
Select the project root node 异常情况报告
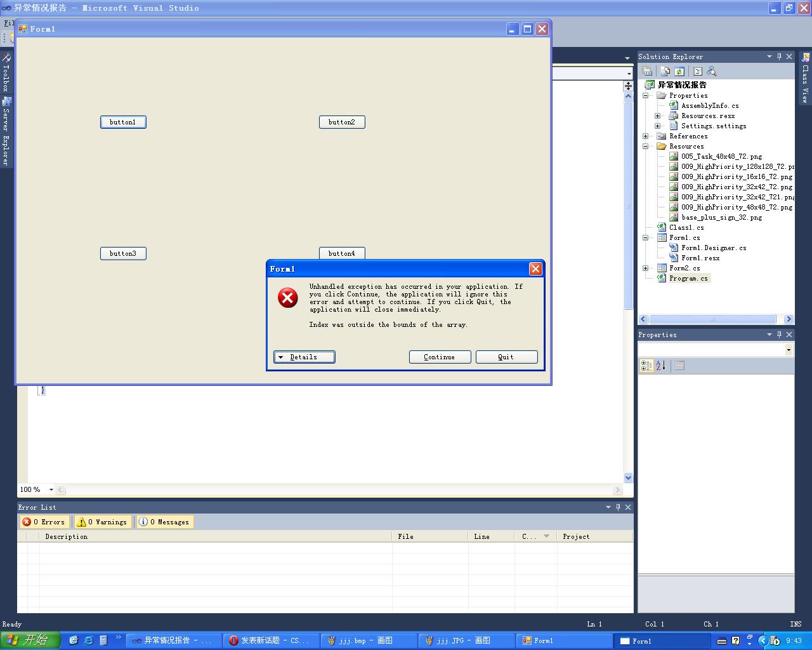pos(682,84)
